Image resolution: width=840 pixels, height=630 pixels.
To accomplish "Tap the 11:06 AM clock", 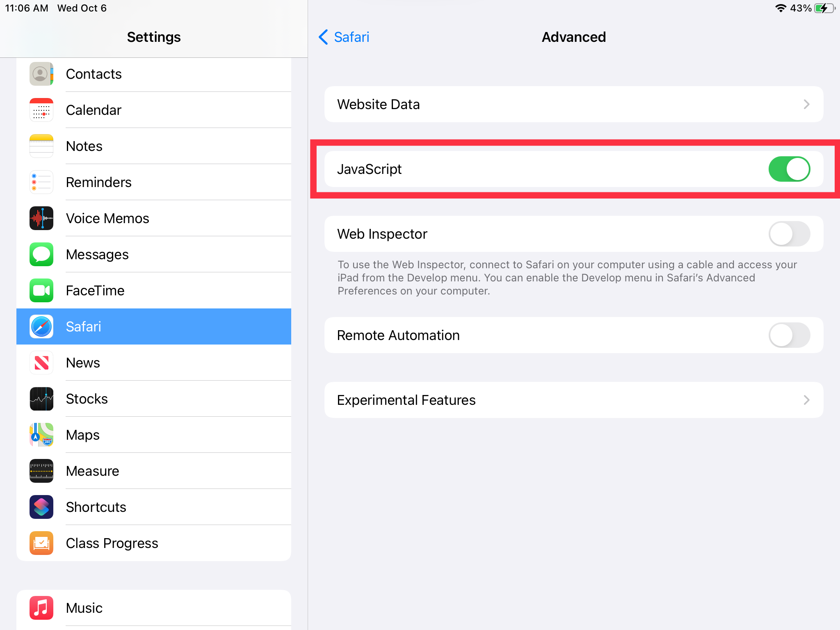I will (27, 8).
